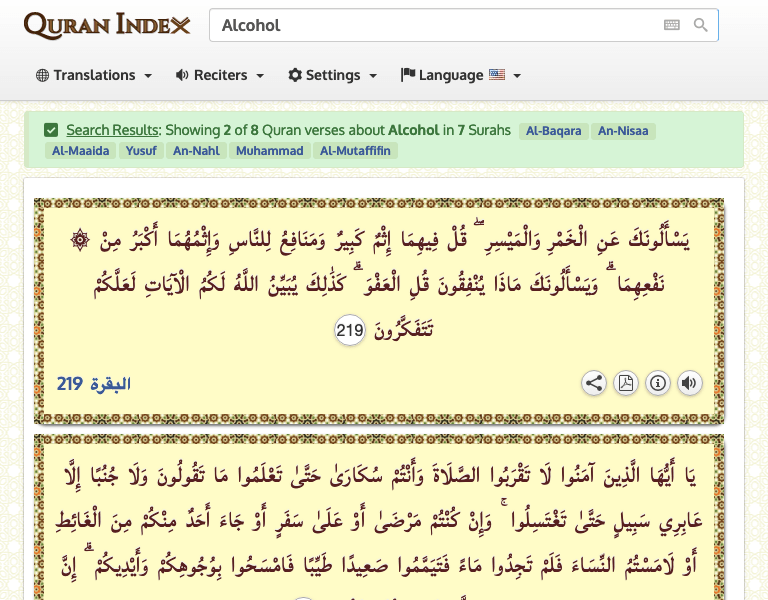Click the share icon for verse 219
The height and width of the screenshot is (600, 768).
tap(594, 383)
